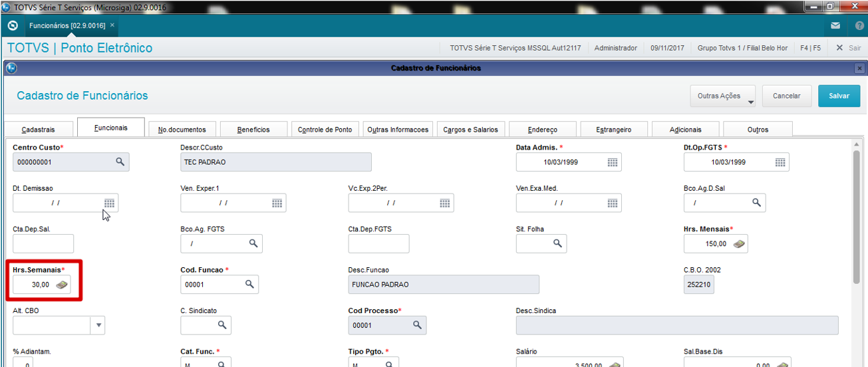Switch to the Outros tab

758,130
